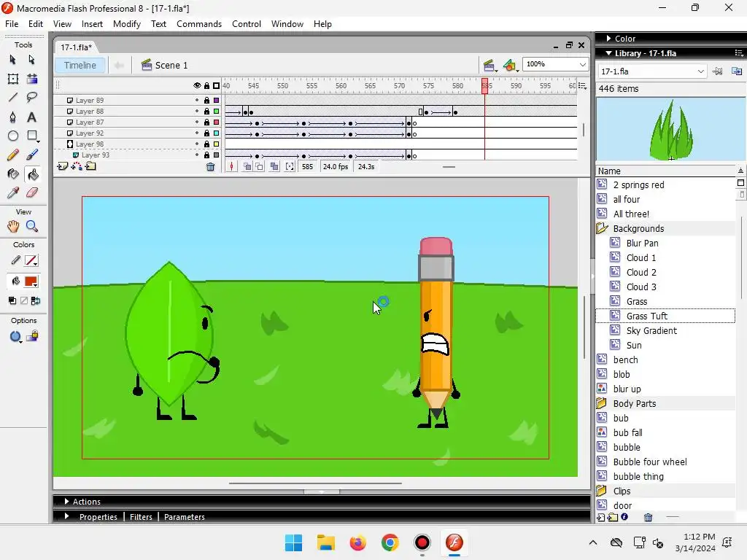Click the stroke color swatch
The width and height of the screenshot is (747, 560).
(31, 260)
